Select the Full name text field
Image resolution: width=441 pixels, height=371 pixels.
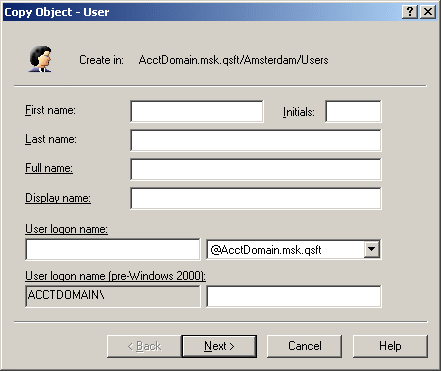click(x=256, y=169)
